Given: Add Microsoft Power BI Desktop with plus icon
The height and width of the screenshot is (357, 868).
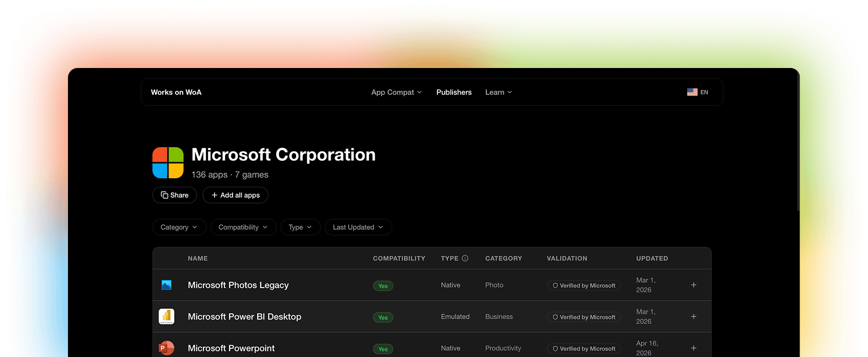Looking at the screenshot, I should point(694,317).
